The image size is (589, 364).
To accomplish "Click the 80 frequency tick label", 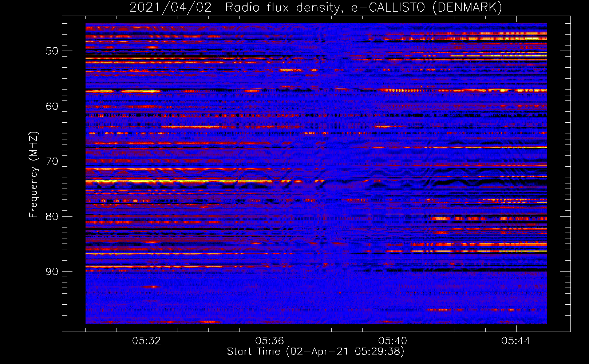I will coord(52,217).
